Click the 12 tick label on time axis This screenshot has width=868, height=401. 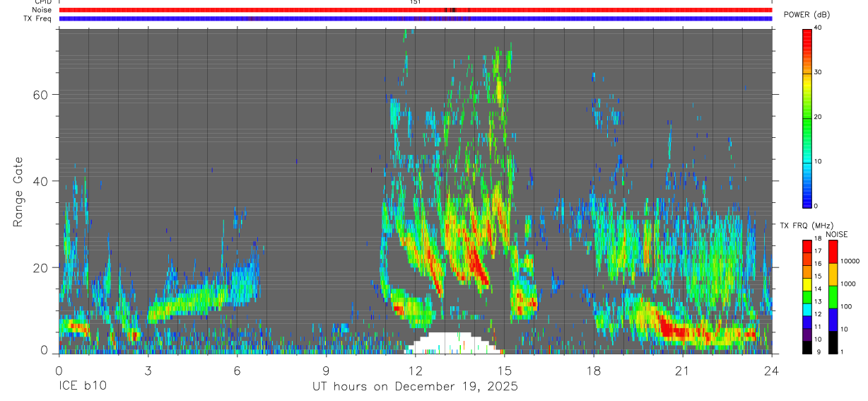tap(415, 371)
